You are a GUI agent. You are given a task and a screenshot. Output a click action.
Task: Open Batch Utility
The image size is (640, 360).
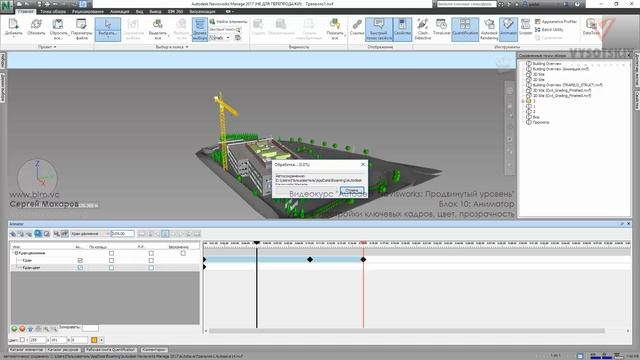pyautogui.click(x=549, y=29)
